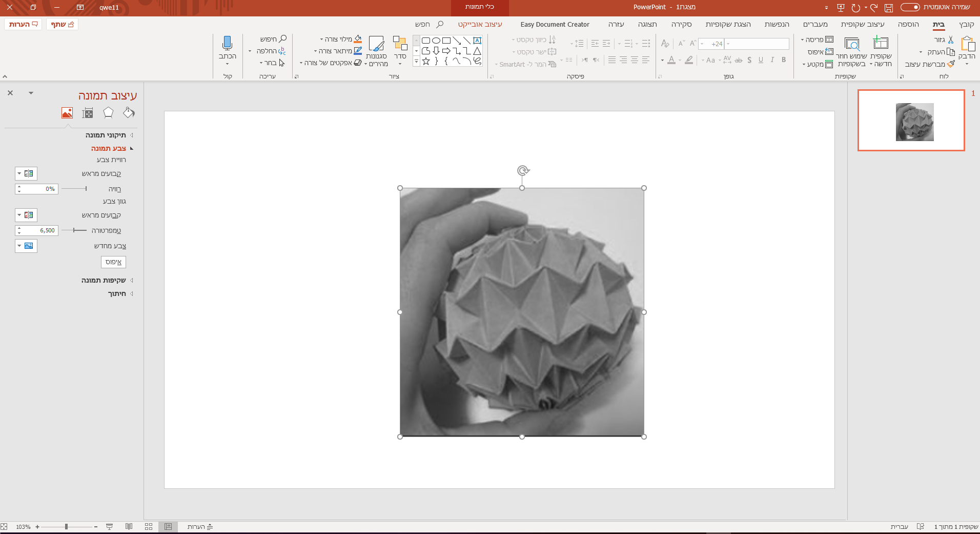Toggle text shadow (S)

tap(749, 60)
